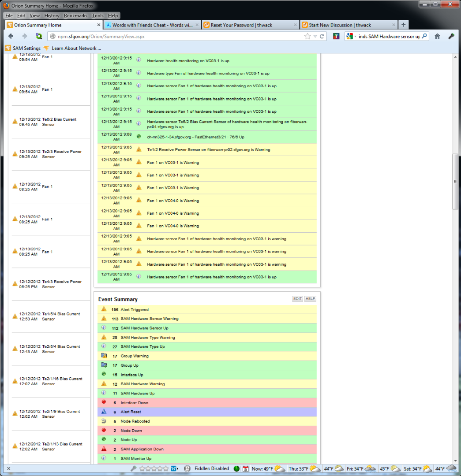This screenshot has height=476, width=461.
Task: Open Te4/3 Receive Power Sensor alert link
Action: point(62,284)
